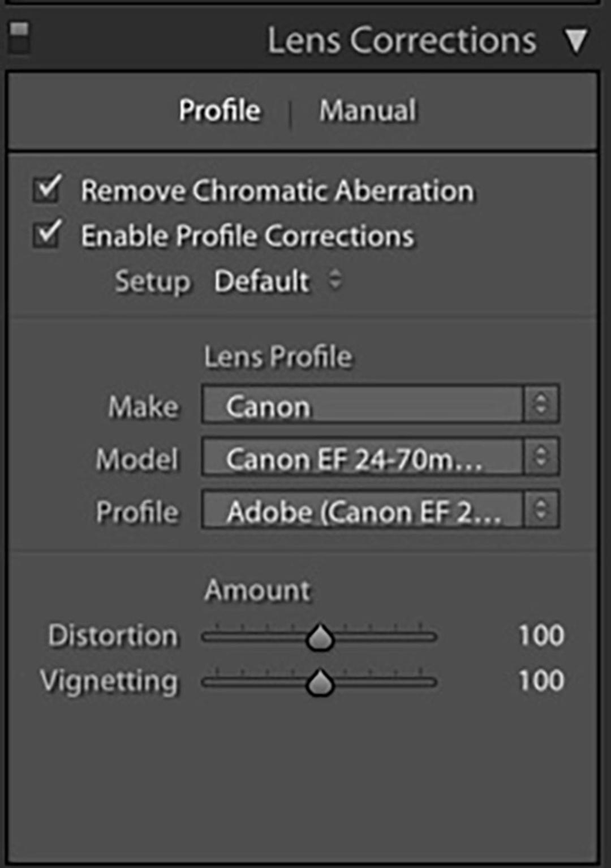
Task: Click the Model field stepper arrows
Action: pyautogui.click(x=541, y=457)
